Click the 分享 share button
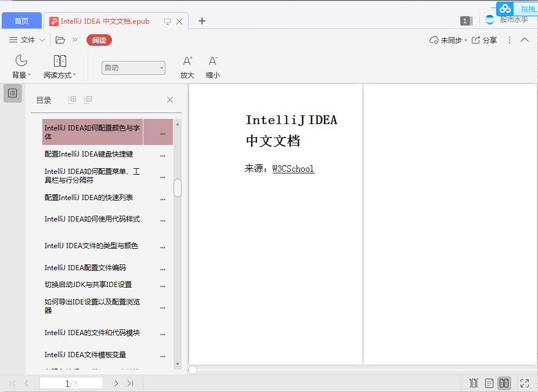538x392 pixels. coord(484,40)
